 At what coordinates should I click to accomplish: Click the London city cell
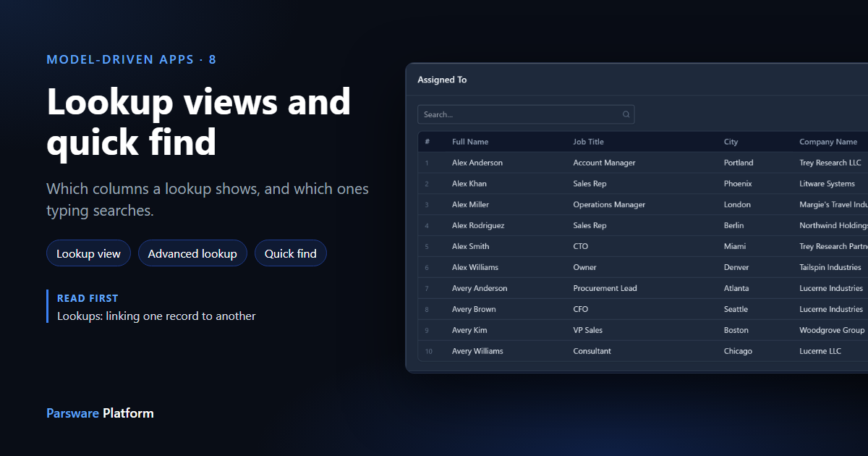tap(737, 205)
